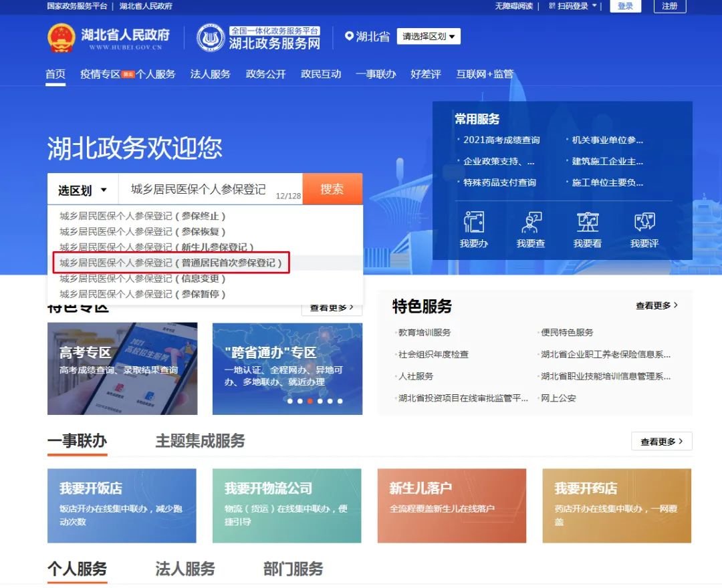Image resolution: width=722 pixels, height=588 pixels.
Task: Click the 湖北政务服务网 circular logo
Action: pos(211,37)
